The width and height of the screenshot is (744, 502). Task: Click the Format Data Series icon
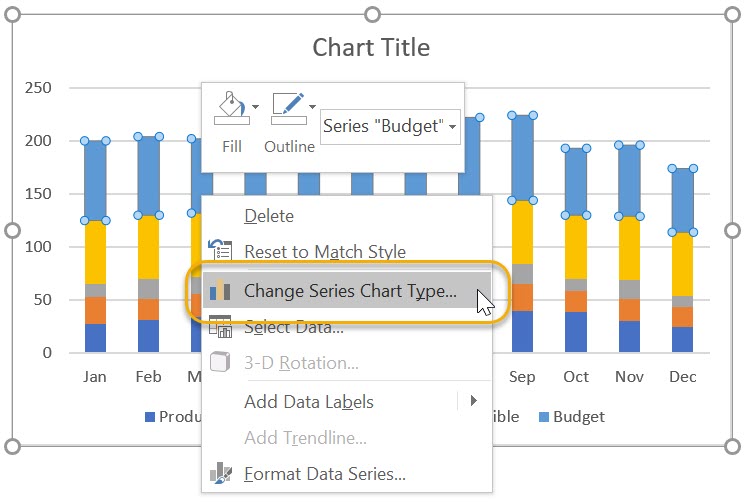(x=221, y=473)
